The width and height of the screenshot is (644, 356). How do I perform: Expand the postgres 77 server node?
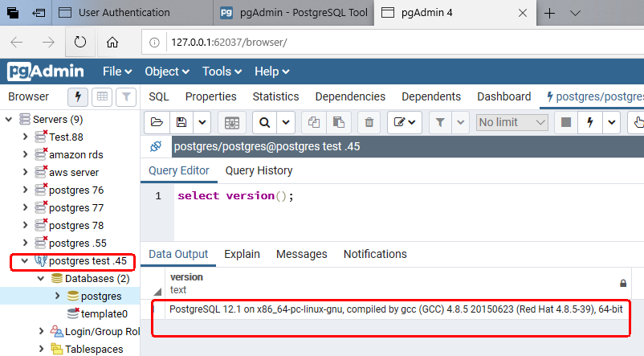click(x=25, y=207)
